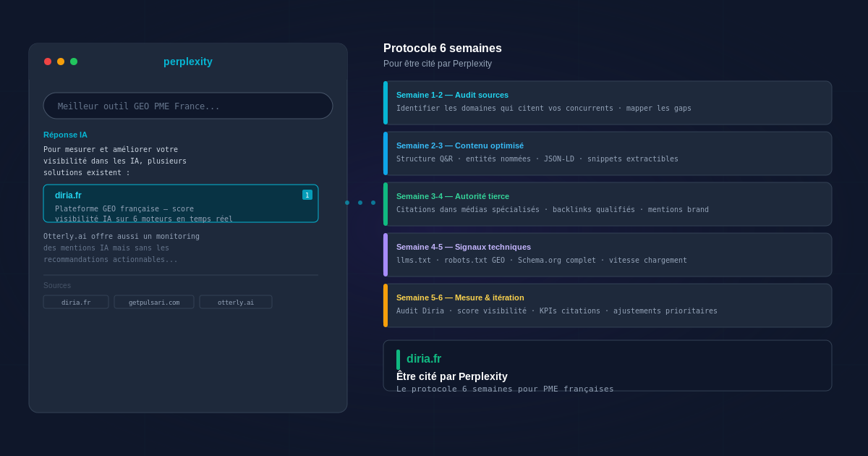Viewport: 868px width, 456px height.
Task: Click the perplexity window title
Action: point(188,62)
